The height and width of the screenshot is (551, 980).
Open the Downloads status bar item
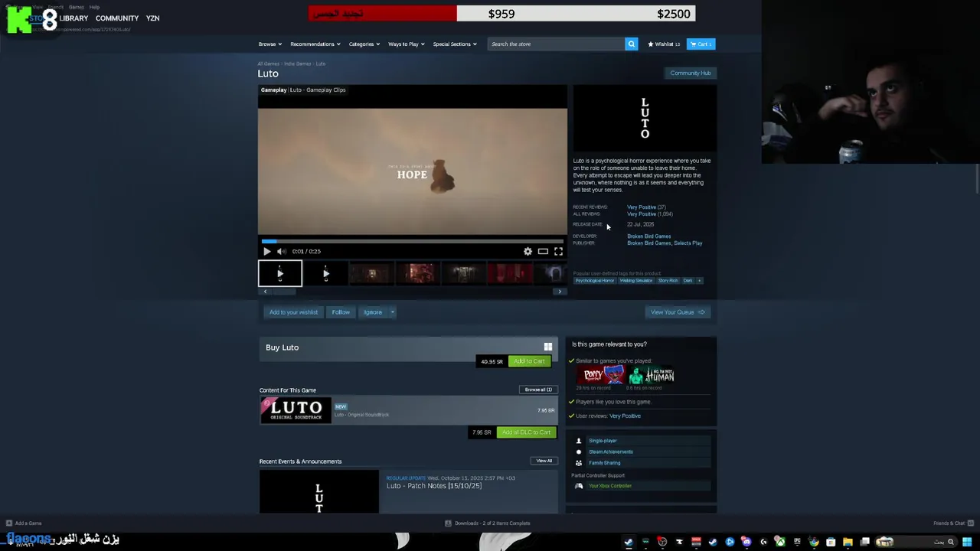[488, 523]
